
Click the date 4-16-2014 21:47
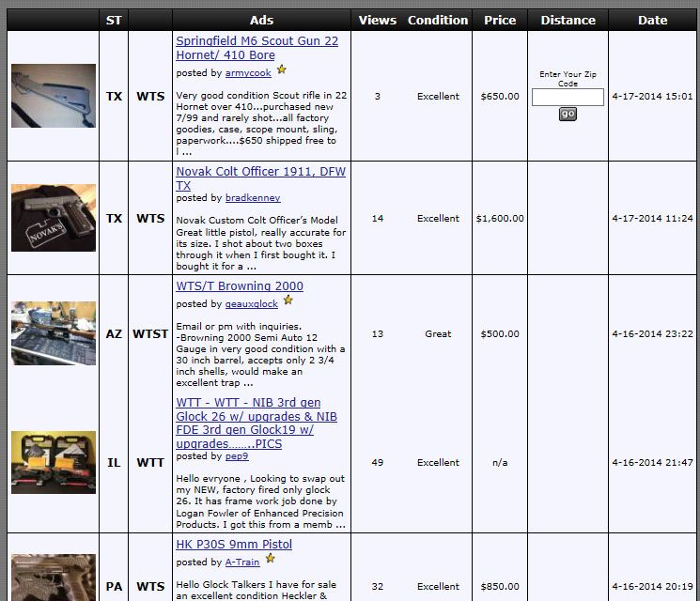click(x=653, y=463)
